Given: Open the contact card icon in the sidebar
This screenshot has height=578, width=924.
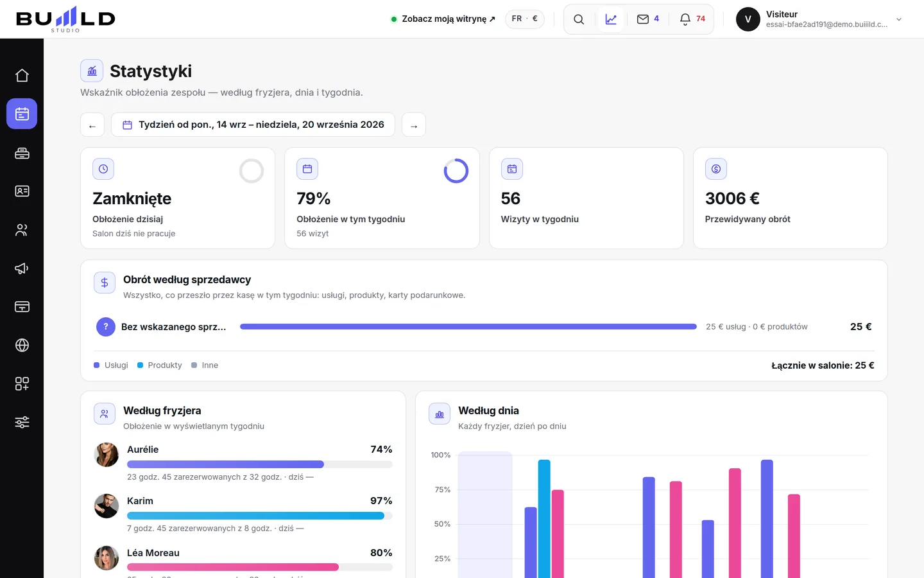Looking at the screenshot, I should tap(22, 191).
